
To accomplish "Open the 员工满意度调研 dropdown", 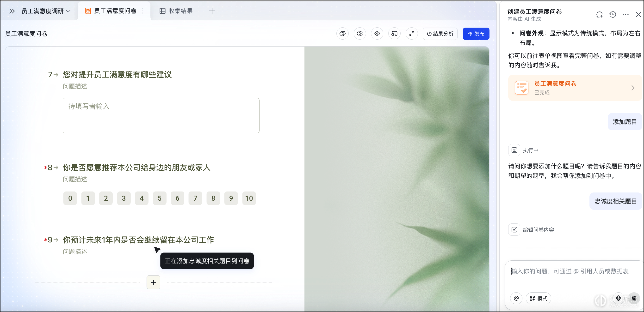I will (46, 11).
